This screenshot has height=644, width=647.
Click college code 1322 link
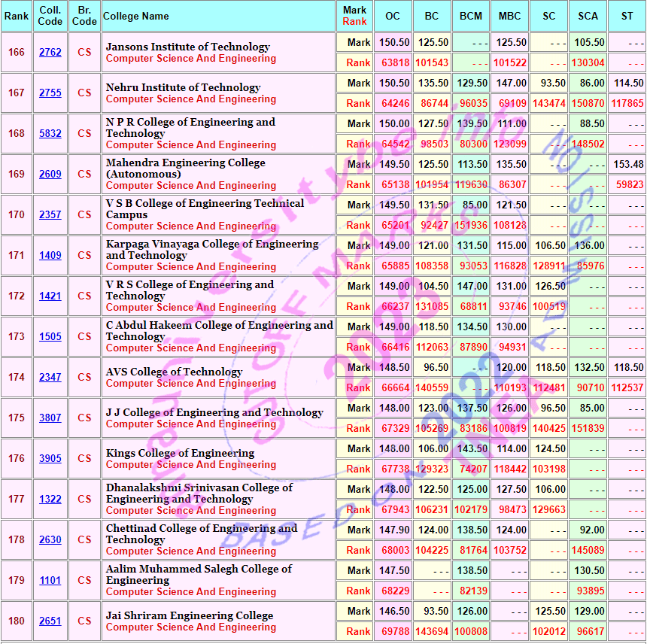(50, 499)
